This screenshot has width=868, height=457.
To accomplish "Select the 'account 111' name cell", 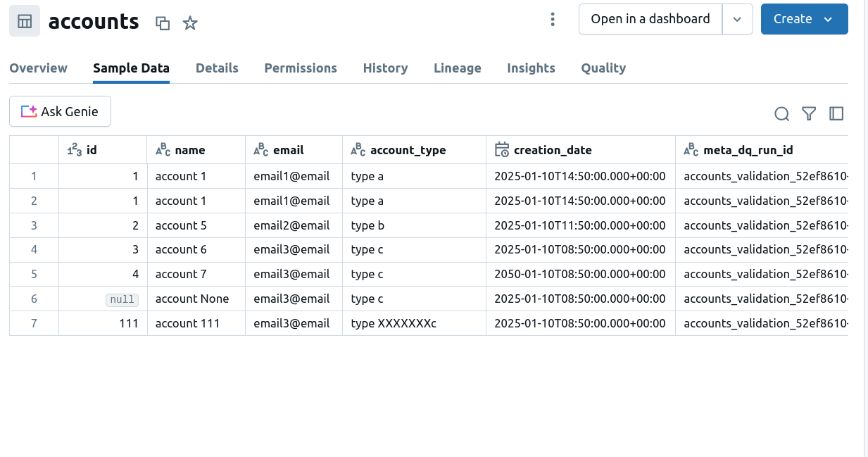I will [x=196, y=323].
